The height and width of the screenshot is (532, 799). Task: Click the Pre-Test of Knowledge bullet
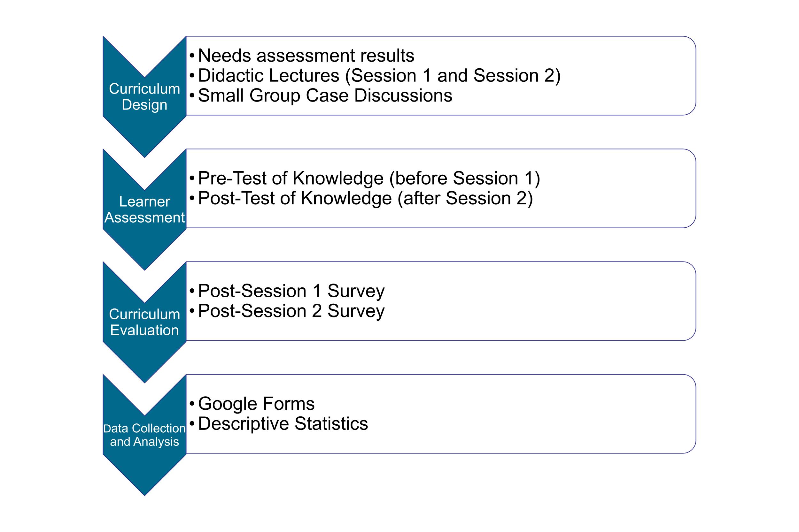point(364,179)
